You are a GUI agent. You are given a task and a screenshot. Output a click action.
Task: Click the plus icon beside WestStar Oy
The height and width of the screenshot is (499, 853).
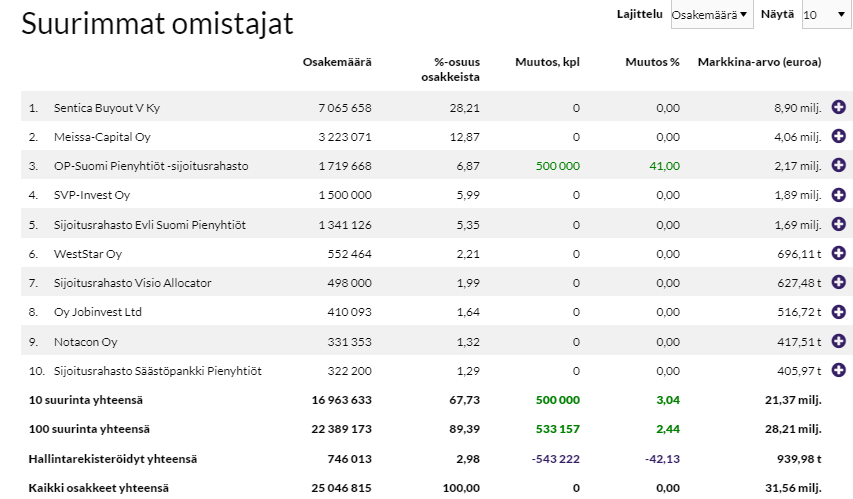[x=838, y=253]
